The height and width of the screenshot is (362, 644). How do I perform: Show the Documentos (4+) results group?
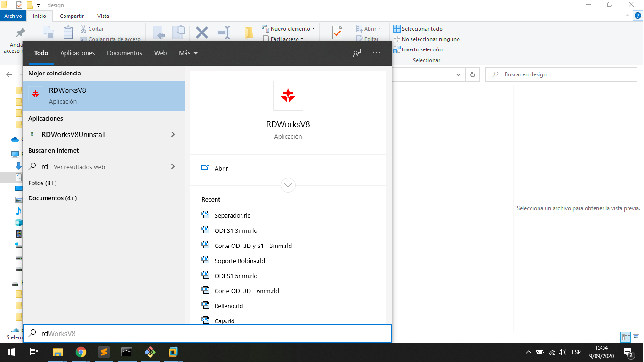click(53, 198)
